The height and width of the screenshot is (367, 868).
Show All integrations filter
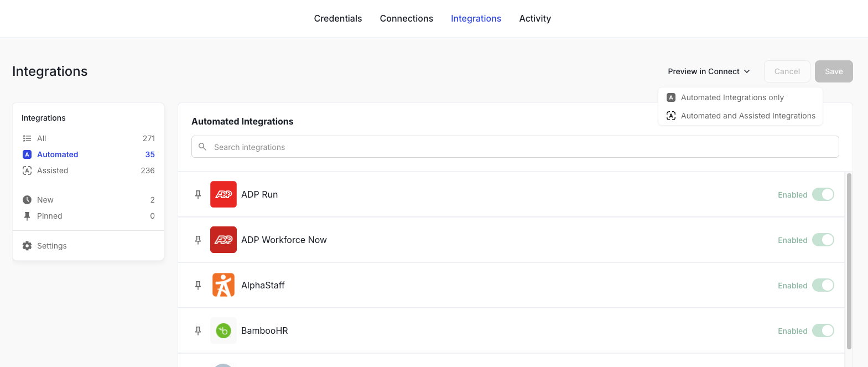(89, 138)
